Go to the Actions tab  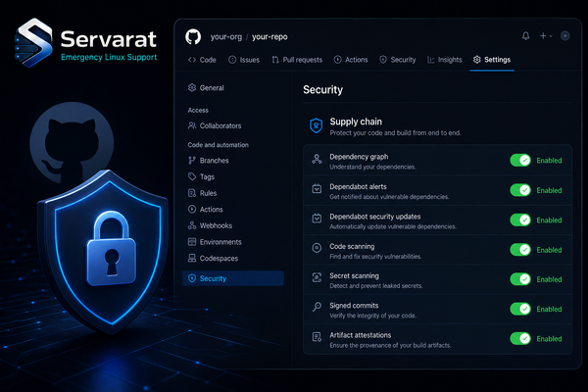pos(351,60)
